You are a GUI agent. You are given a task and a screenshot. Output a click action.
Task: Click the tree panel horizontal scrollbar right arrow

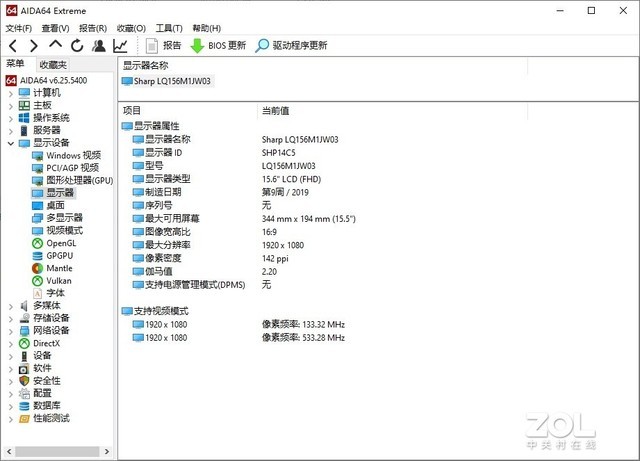coord(107,452)
